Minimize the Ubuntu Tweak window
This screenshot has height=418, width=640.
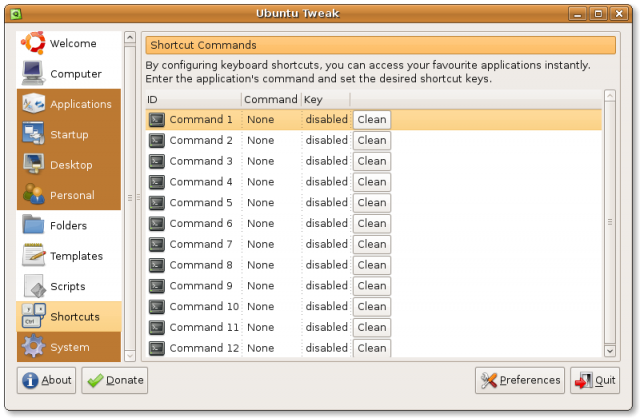point(578,14)
